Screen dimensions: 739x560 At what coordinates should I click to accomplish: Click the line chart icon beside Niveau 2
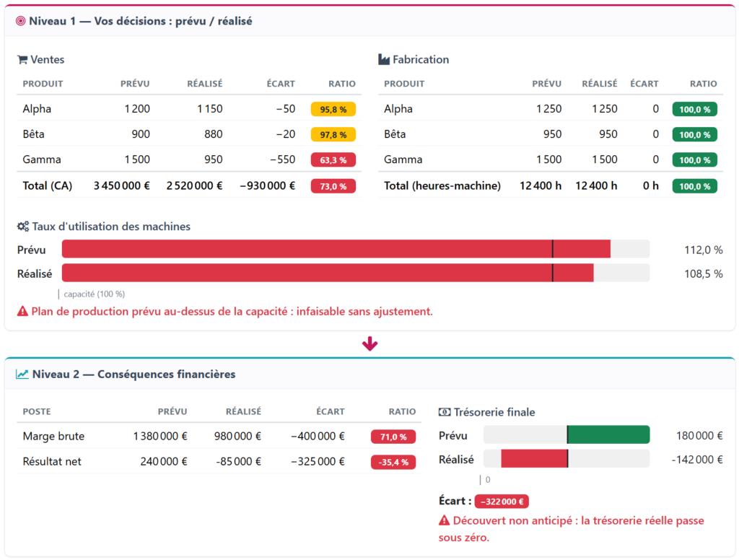(x=22, y=375)
